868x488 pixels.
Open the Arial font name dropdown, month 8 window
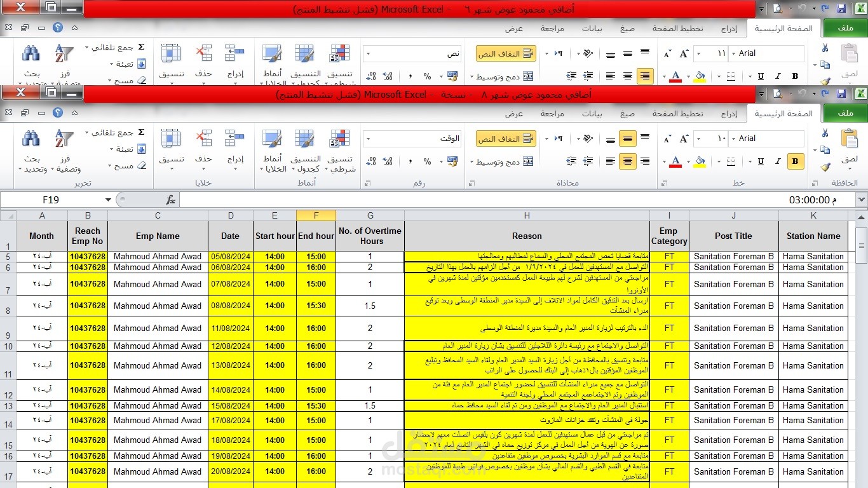(x=734, y=139)
